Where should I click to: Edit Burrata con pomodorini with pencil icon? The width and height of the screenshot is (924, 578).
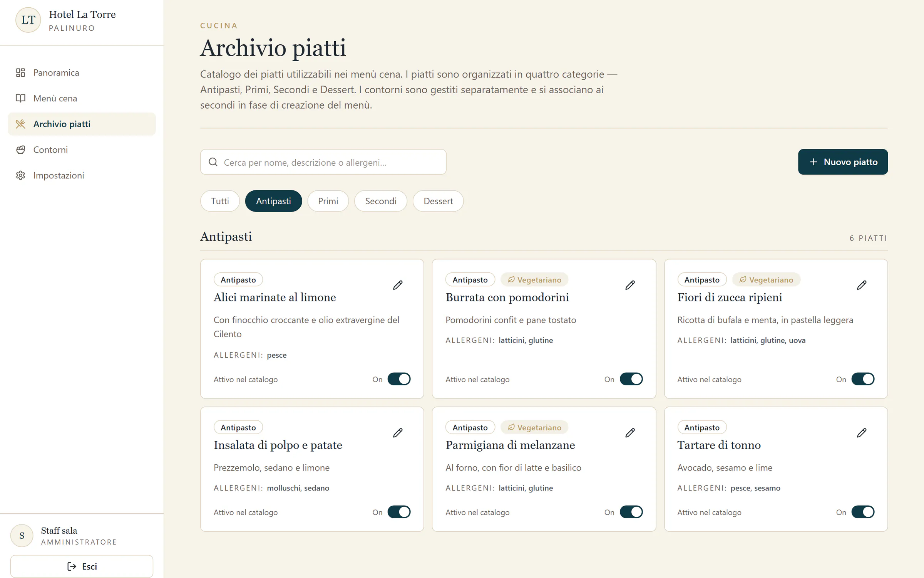[630, 285]
